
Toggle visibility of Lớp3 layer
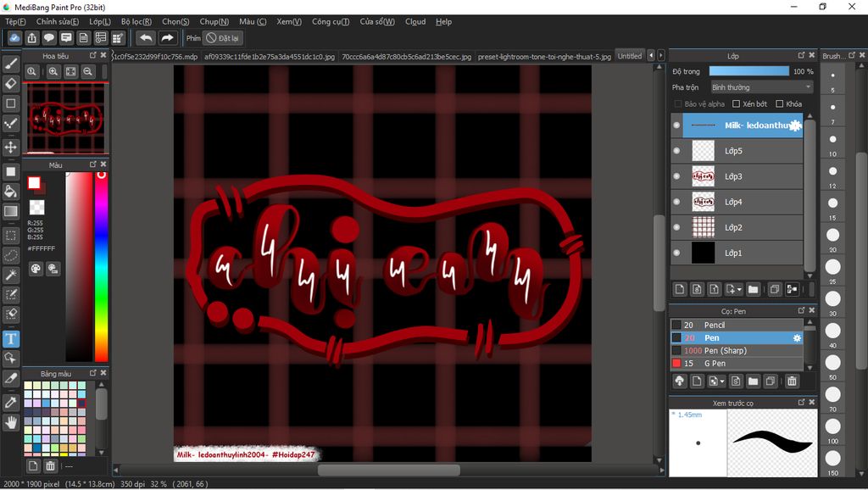click(x=676, y=176)
